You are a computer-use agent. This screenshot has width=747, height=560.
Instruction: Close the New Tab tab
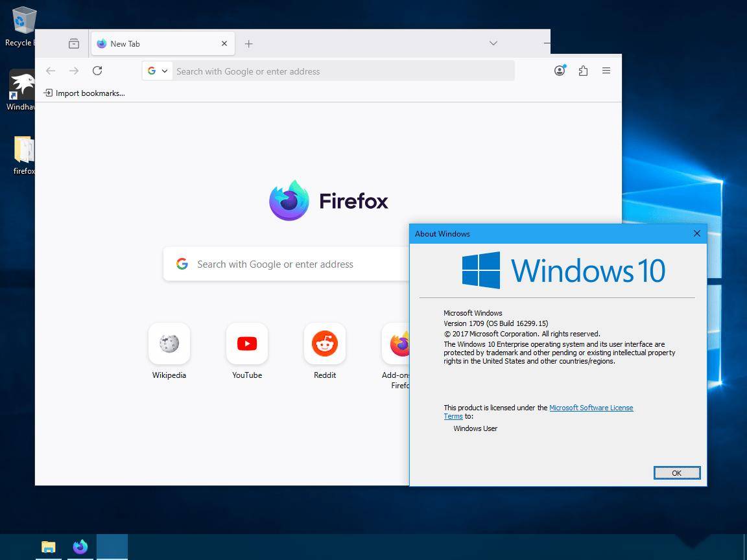pyautogui.click(x=224, y=43)
